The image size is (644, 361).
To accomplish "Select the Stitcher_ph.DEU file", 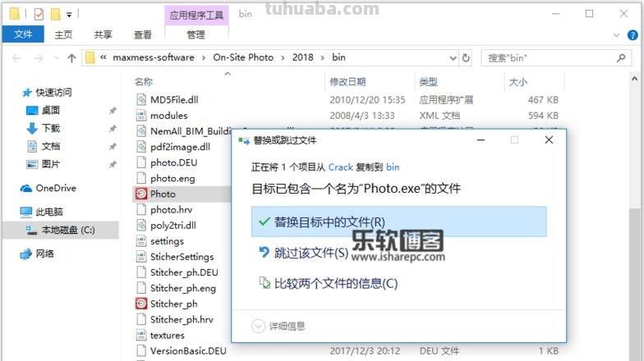I will pyautogui.click(x=184, y=272).
